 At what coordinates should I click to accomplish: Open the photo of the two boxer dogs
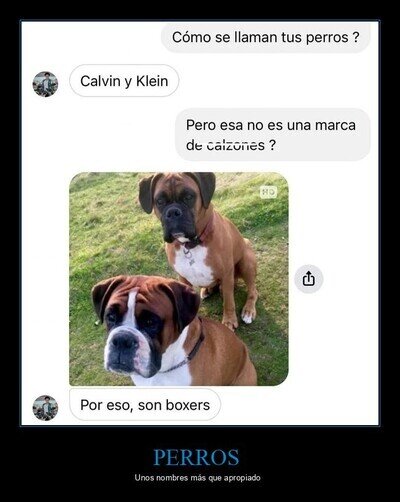tap(179, 279)
